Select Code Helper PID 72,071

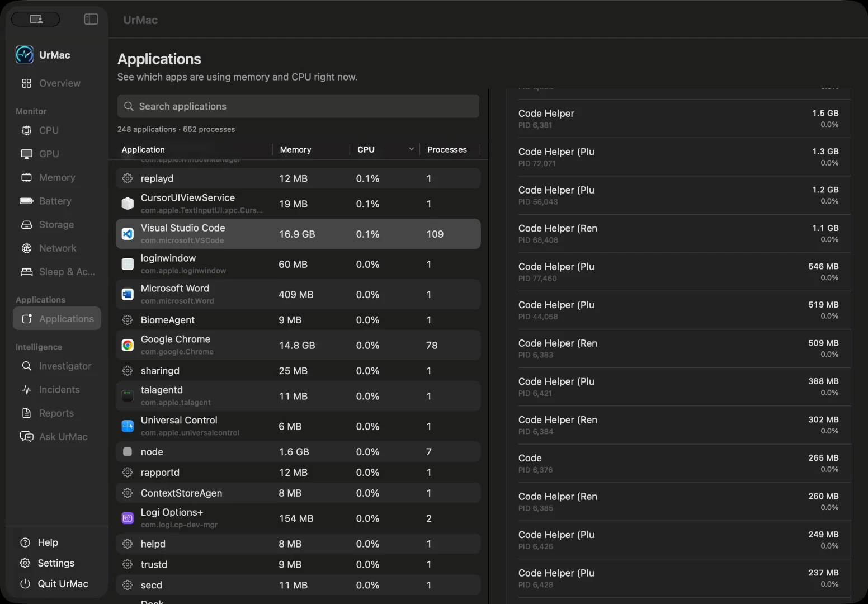tap(678, 157)
